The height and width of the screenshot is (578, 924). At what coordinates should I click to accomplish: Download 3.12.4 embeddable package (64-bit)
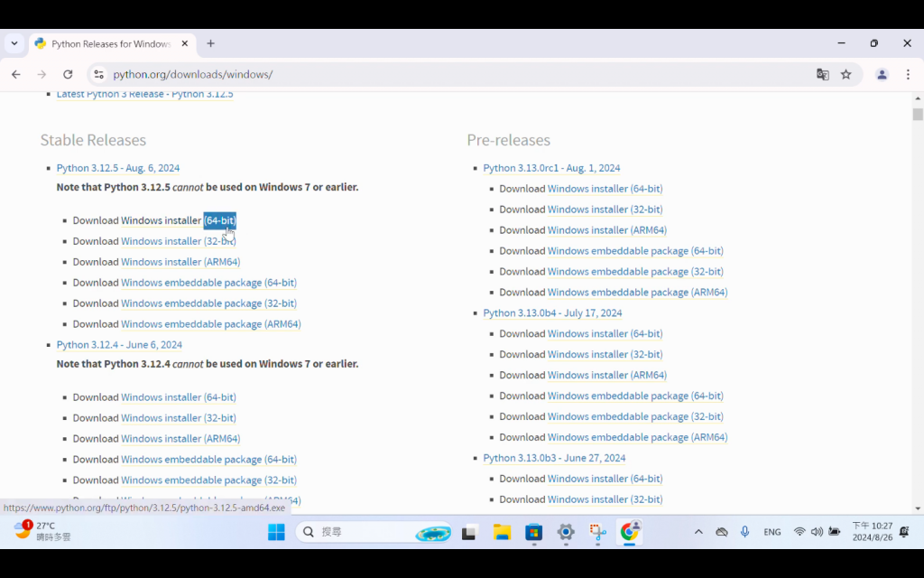[208, 459]
